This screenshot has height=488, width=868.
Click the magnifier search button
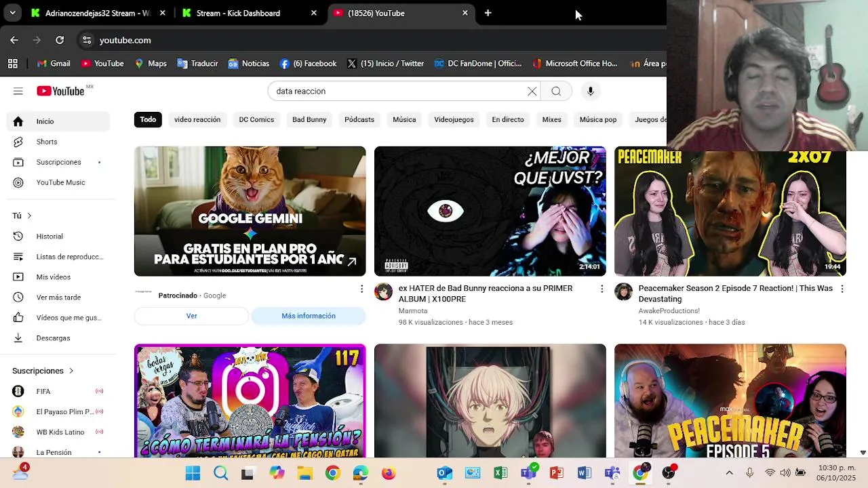point(556,91)
